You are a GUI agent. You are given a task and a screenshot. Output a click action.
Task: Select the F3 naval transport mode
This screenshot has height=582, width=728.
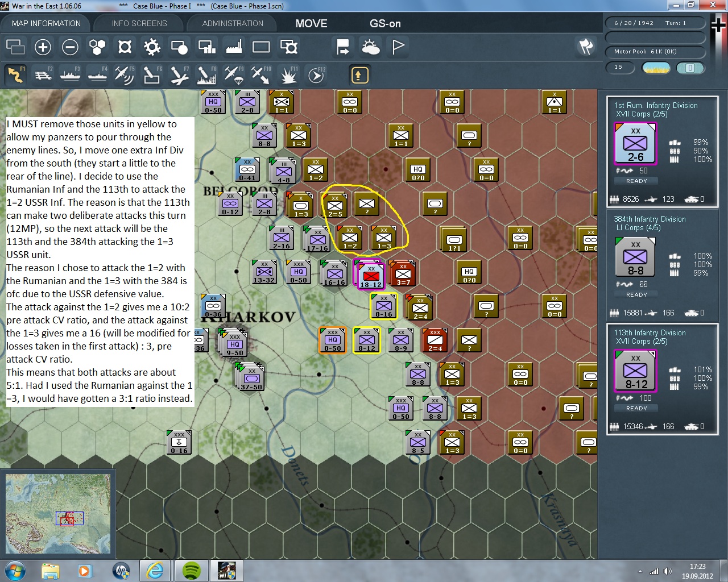[70, 75]
